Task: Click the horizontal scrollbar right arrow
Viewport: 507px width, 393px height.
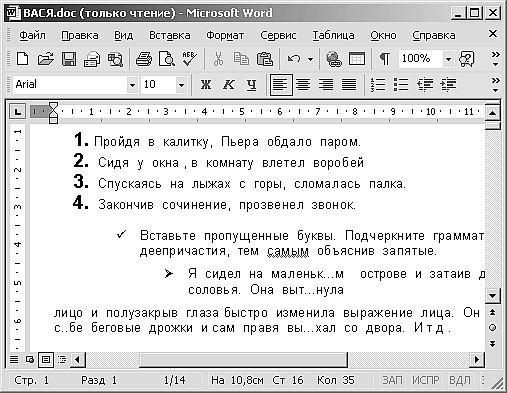Action: pos(477,360)
